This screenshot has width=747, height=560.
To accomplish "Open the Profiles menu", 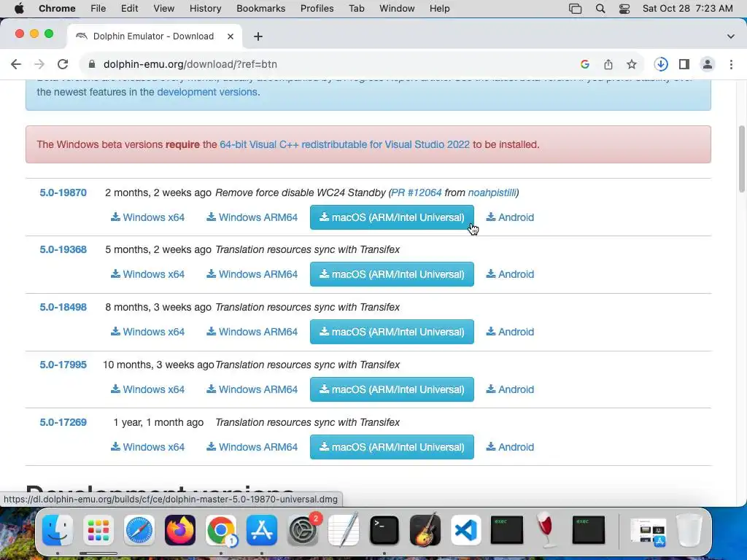I will [317, 9].
